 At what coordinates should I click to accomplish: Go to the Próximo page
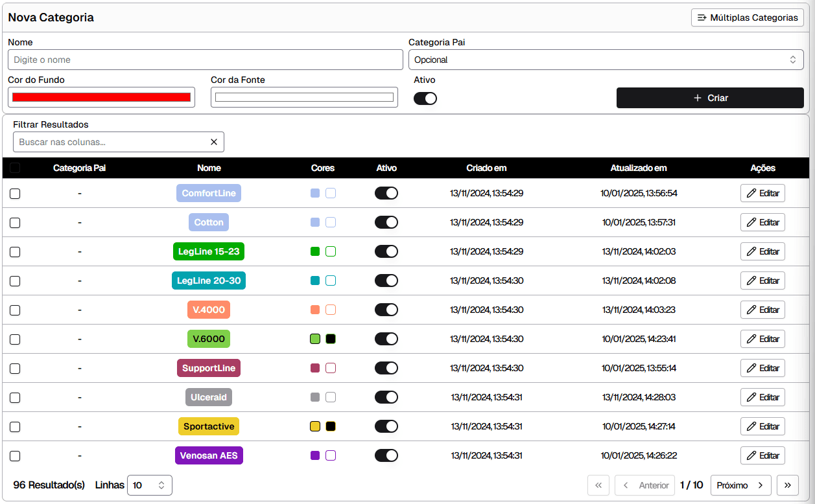coord(740,485)
